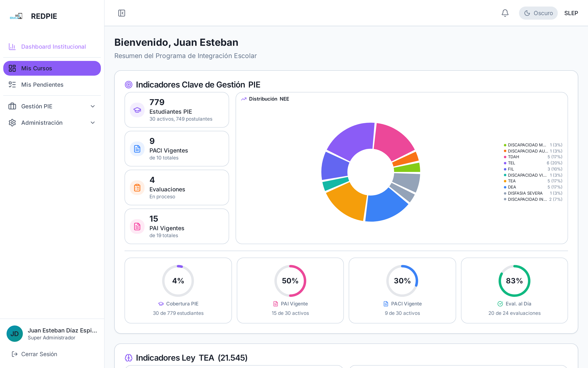Image resolution: width=588 pixels, height=368 pixels.
Task: Open the 779 Estudiantes PIE card
Action: click(177, 110)
